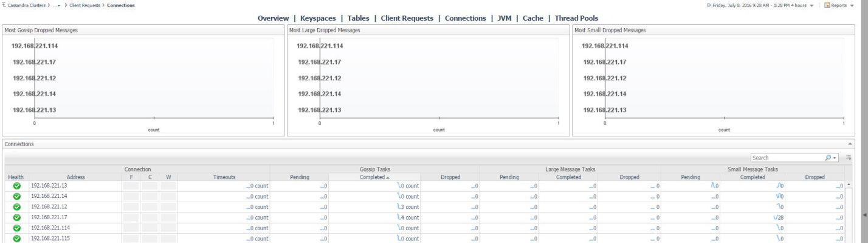Sort by Gossip Tasks Pending header
Image resolution: width=868 pixels, height=243 pixels.
click(299, 177)
